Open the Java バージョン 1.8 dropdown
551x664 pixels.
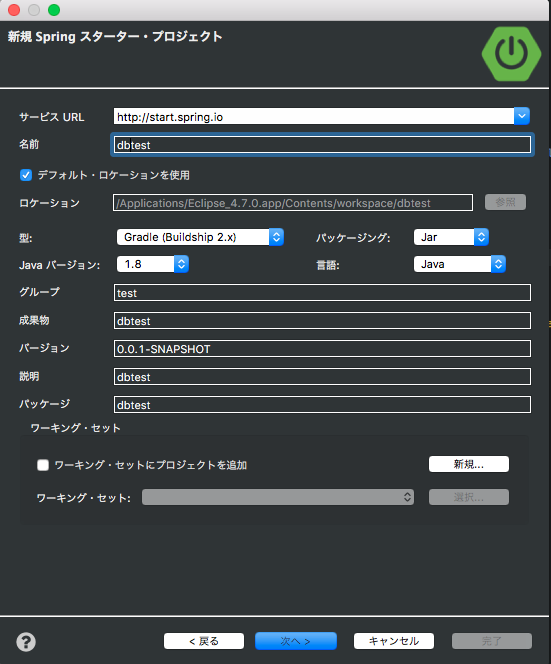[x=152, y=264]
